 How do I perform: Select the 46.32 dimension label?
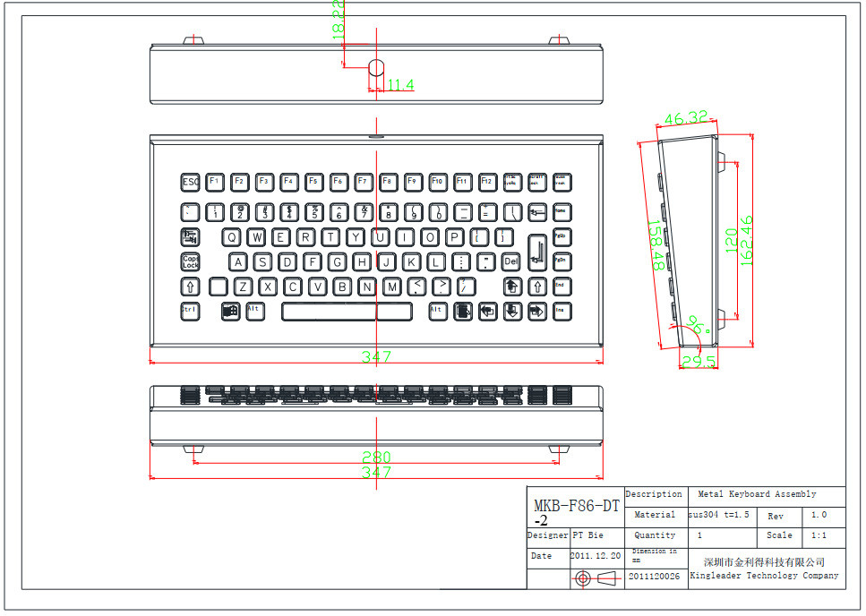point(685,117)
